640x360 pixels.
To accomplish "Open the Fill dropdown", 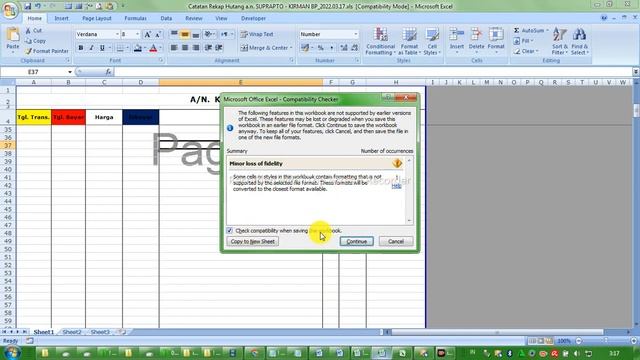I will coord(524,41).
